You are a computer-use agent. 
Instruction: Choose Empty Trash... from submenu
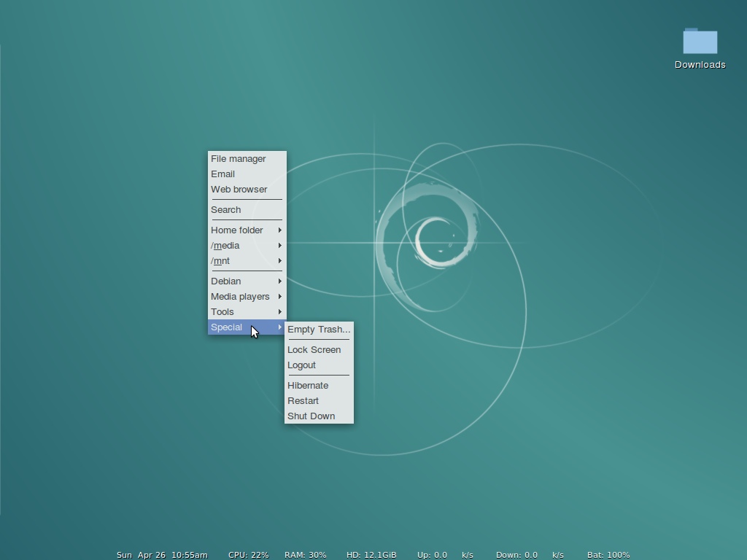(x=319, y=330)
